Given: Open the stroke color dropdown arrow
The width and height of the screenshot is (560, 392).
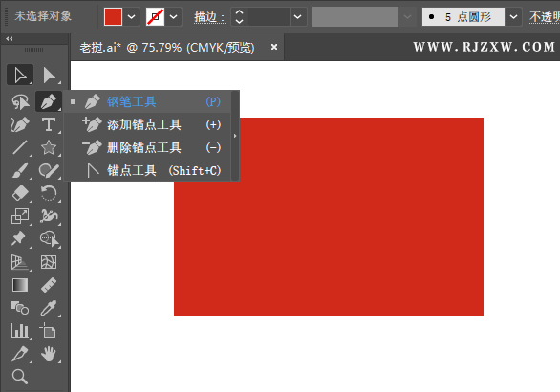Looking at the screenshot, I should tap(173, 17).
